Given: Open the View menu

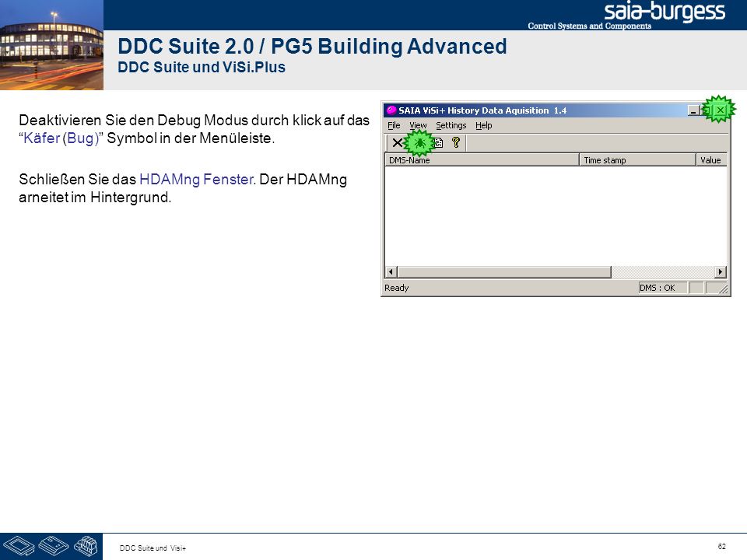Looking at the screenshot, I should (x=418, y=125).
